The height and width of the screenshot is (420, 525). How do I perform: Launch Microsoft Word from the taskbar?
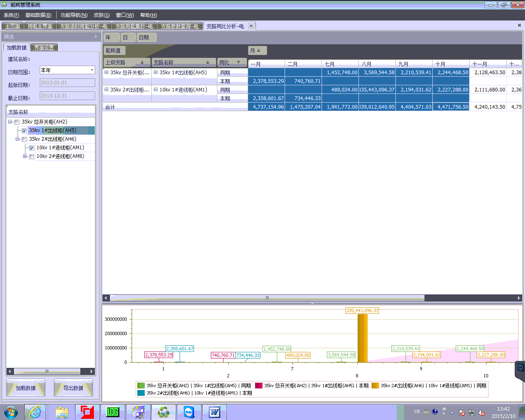pyautogui.click(x=214, y=412)
